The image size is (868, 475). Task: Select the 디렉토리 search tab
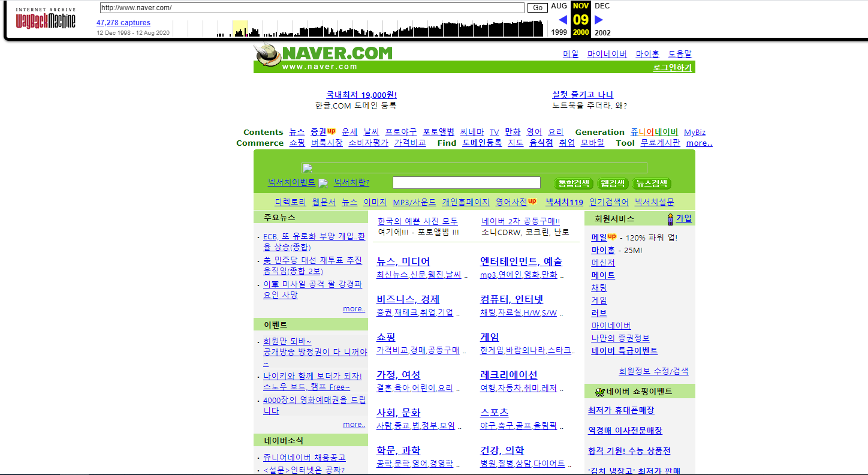pos(290,202)
